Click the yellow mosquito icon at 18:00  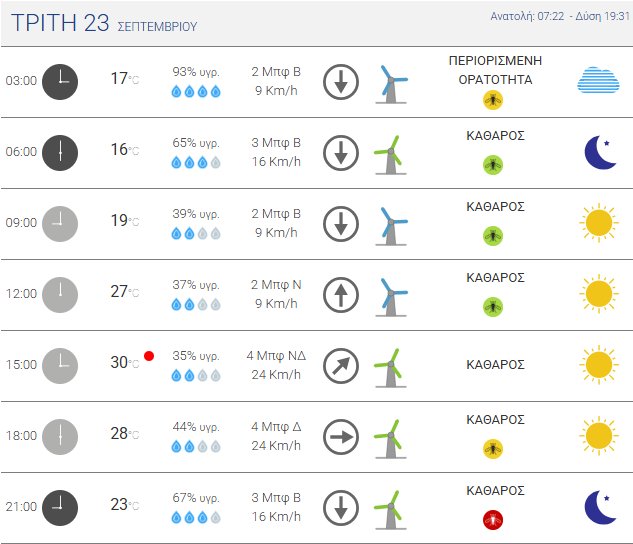tap(493, 448)
